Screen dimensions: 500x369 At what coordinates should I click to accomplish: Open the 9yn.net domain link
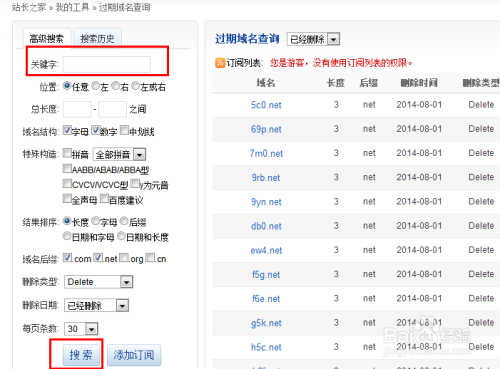tap(266, 202)
